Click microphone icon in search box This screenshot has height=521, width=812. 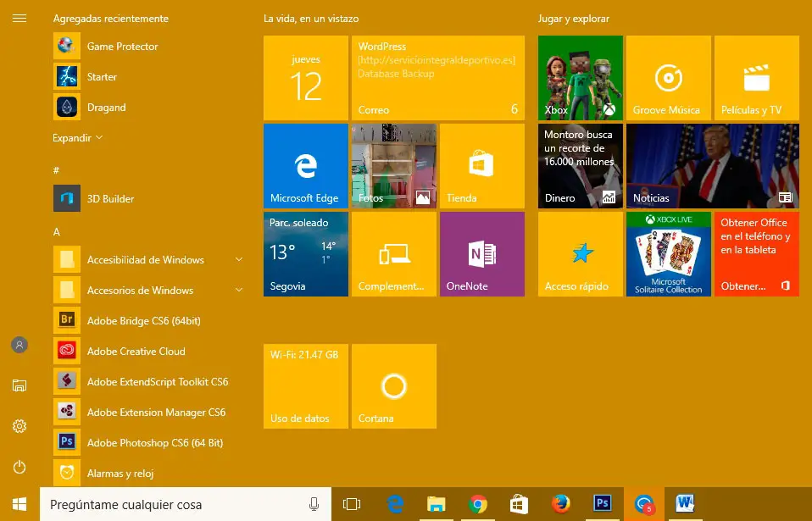314,505
